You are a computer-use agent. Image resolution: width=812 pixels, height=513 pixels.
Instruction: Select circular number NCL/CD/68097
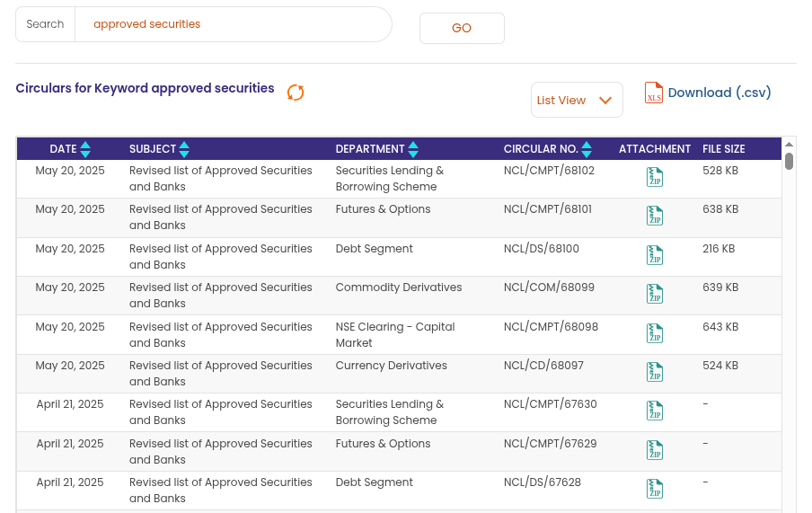543,366
